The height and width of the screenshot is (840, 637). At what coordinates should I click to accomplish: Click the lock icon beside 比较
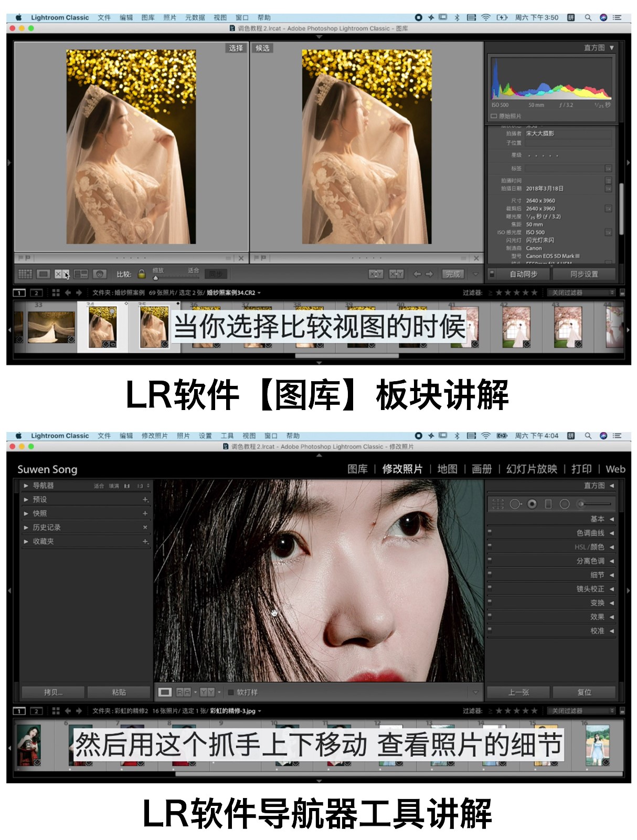[x=142, y=274]
